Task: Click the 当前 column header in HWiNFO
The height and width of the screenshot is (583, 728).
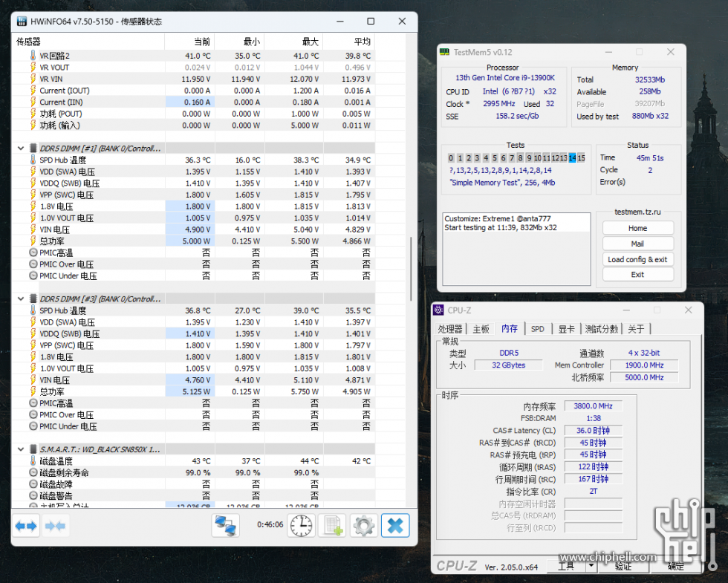Action: (x=189, y=42)
